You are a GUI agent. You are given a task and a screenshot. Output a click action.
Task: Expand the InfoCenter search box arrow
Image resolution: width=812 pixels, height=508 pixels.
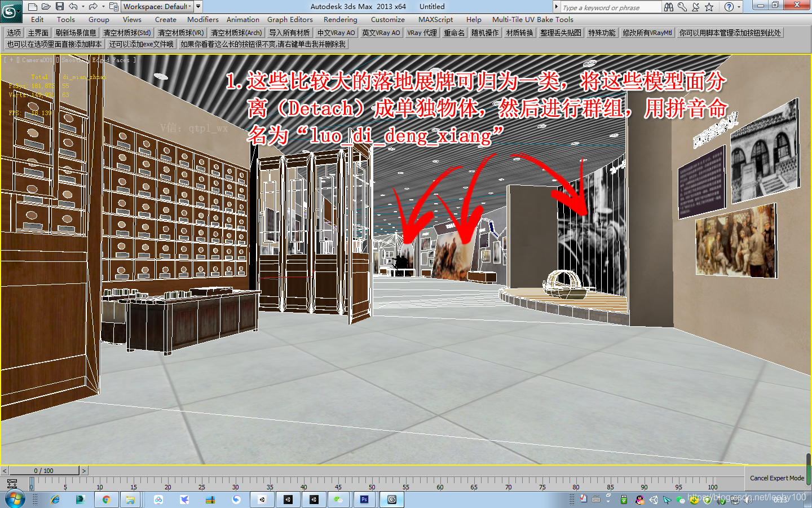click(557, 7)
